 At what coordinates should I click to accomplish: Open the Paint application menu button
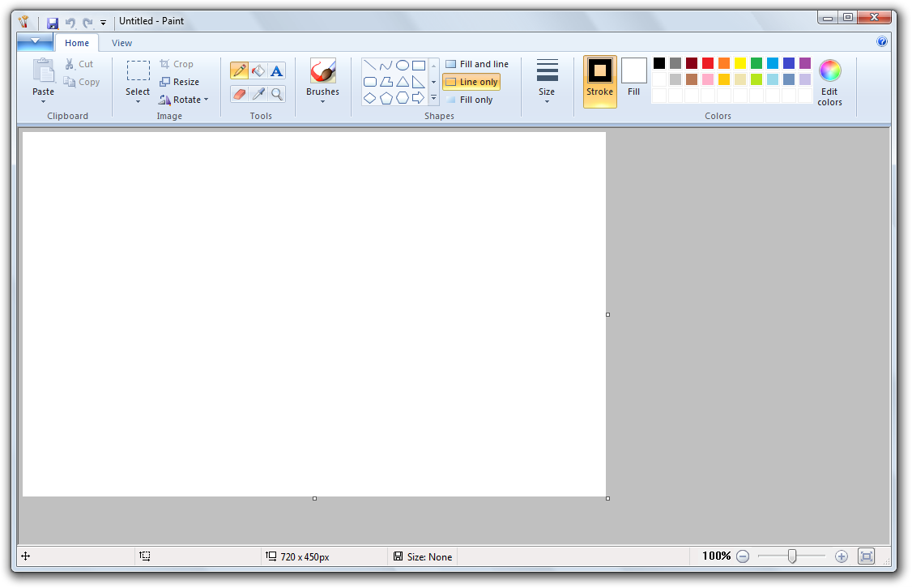coord(34,42)
